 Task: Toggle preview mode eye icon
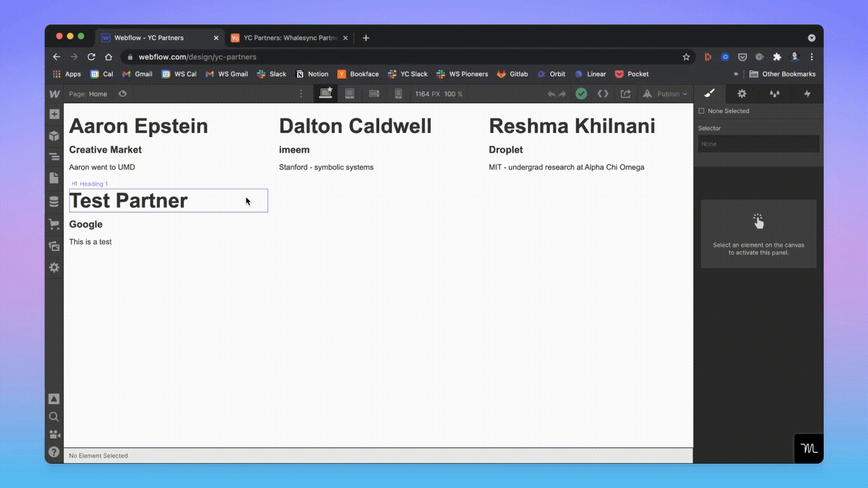123,94
